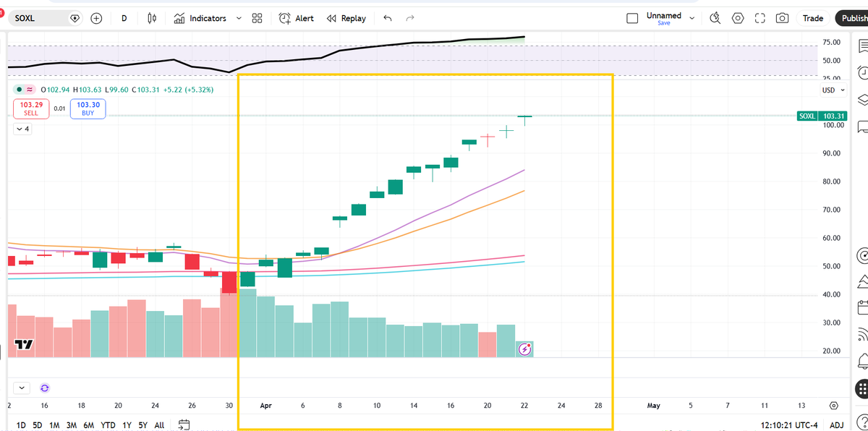Select the chart layout square icon
Screen dimensions: 868x431
point(632,18)
